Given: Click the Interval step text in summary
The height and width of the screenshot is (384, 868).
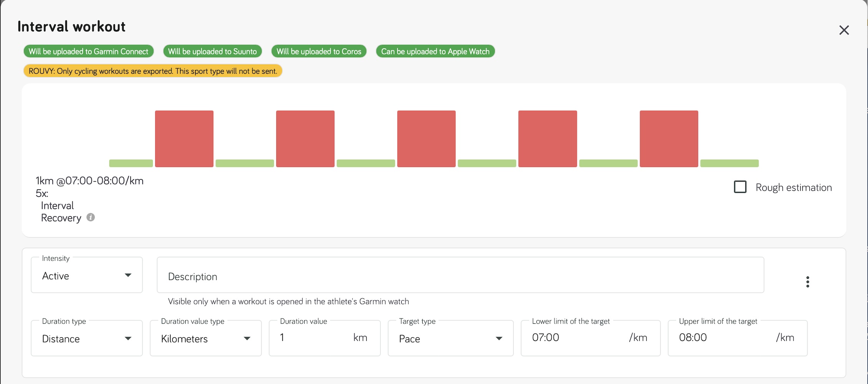Looking at the screenshot, I should [57, 205].
